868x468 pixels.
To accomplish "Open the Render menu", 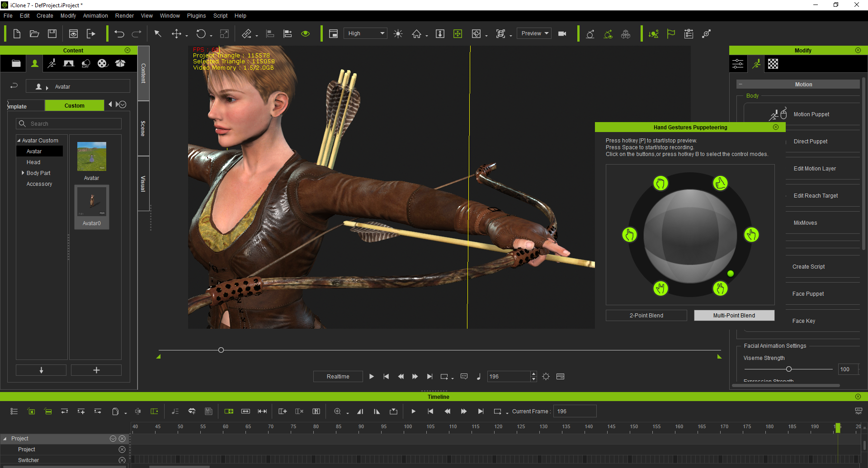I will (124, 15).
